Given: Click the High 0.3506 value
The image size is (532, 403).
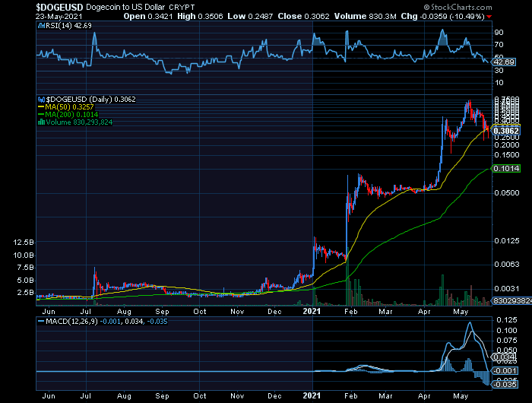Looking at the screenshot, I should [x=200, y=16].
